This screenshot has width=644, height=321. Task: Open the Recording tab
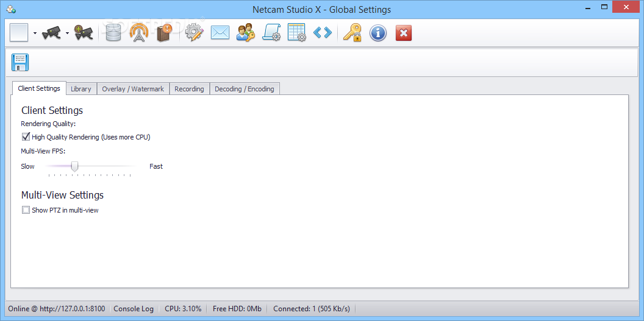[189, 88]
